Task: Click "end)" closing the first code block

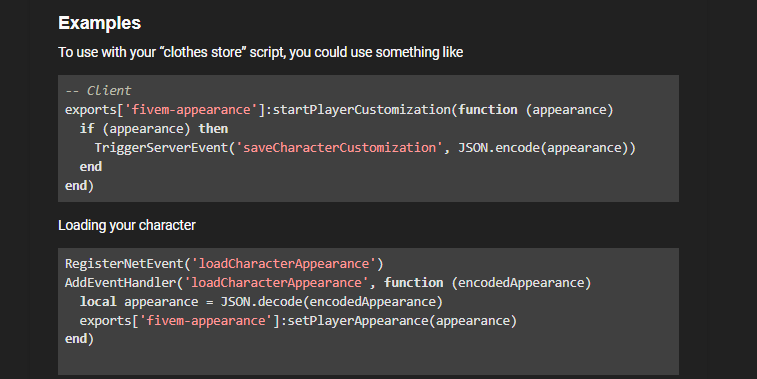Action: click(x=80, y=185)
